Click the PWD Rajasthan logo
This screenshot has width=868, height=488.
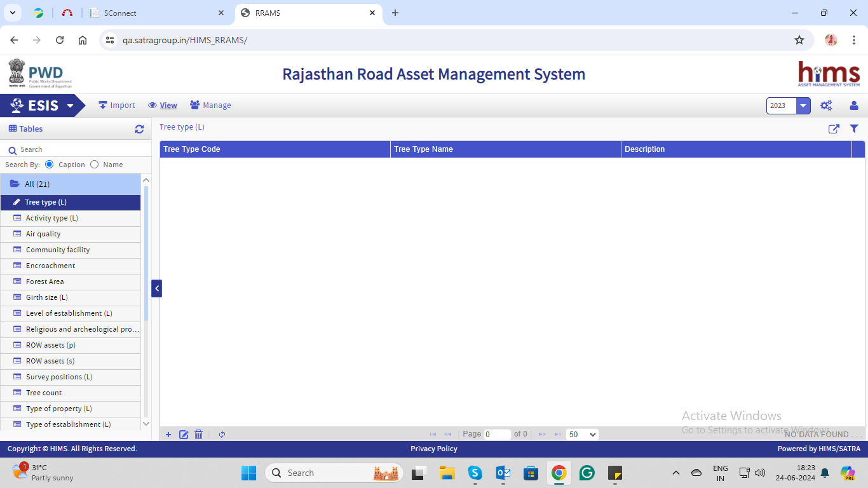40,74
